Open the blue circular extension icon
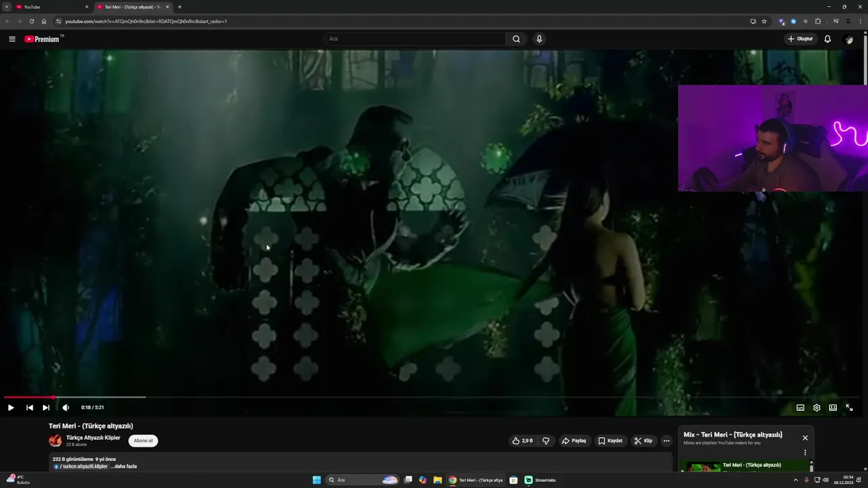This screenshot has width=868, height=488. 793,21
